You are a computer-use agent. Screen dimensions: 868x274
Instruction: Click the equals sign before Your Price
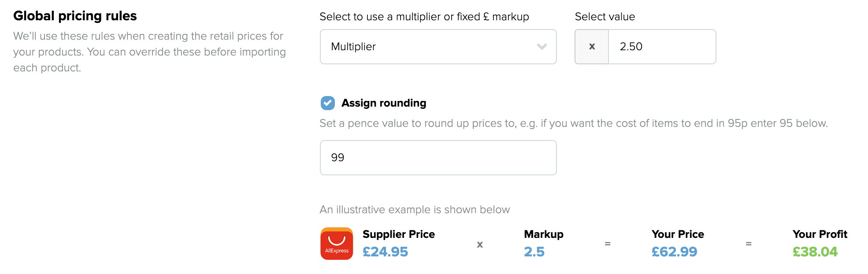pyautogui.click(x=608, y=244)
